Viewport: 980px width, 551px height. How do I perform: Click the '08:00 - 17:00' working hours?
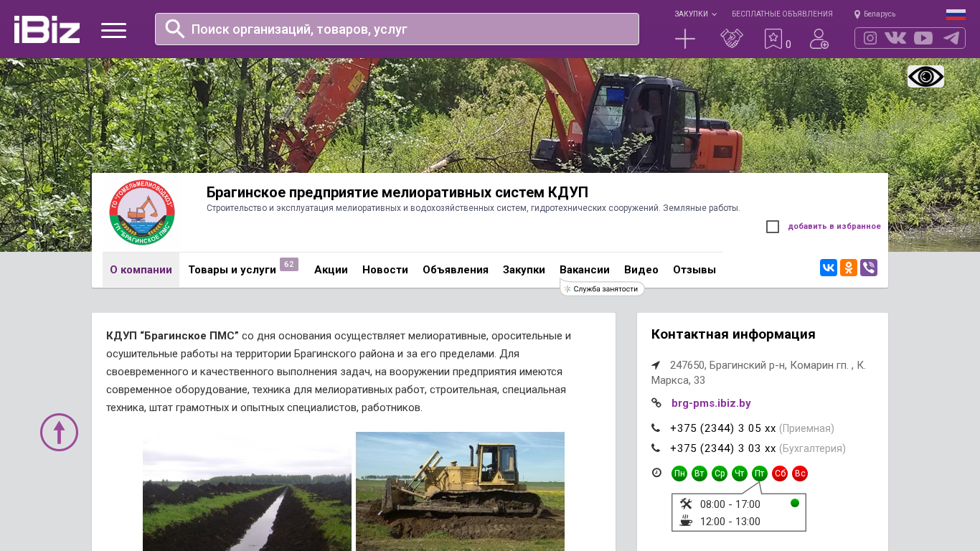coord(730,504)
